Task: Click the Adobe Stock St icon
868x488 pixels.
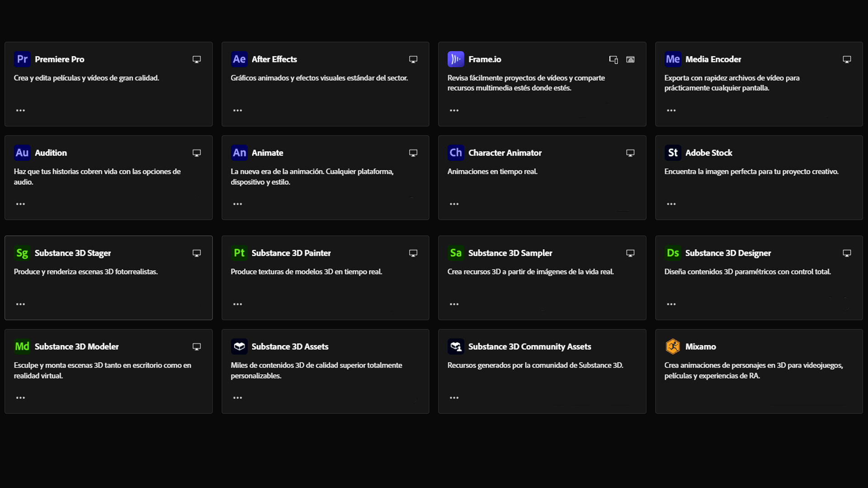Action: (673, 153)
